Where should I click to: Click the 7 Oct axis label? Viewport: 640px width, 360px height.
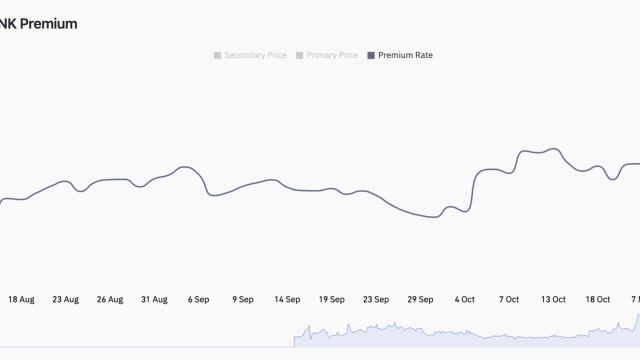pyautogui.click(x=509, y=300)
